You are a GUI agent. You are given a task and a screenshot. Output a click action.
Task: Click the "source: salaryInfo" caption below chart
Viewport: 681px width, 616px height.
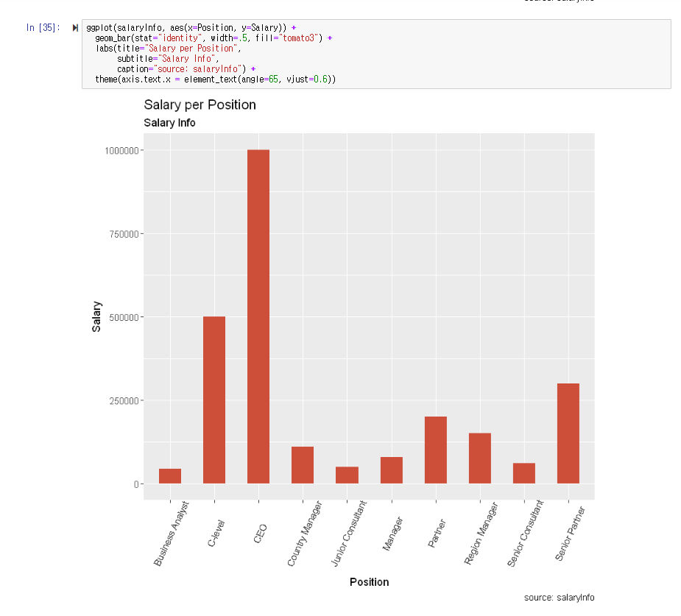pos(559,598)
